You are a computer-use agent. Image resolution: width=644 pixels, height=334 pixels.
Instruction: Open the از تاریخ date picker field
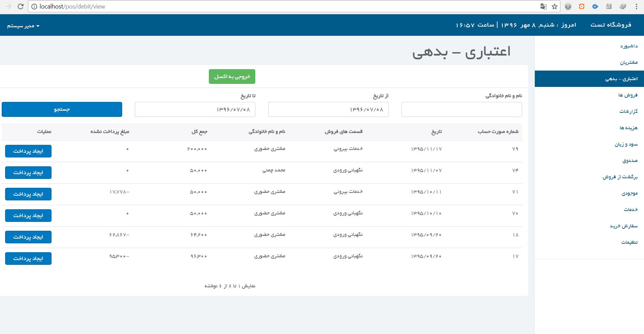coord(328,109)
